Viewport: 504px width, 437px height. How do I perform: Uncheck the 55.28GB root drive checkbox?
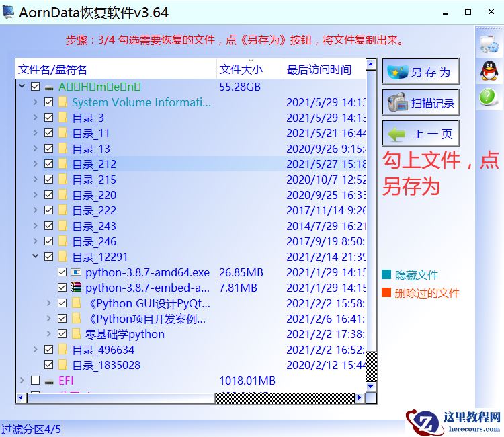click(36, 87)
